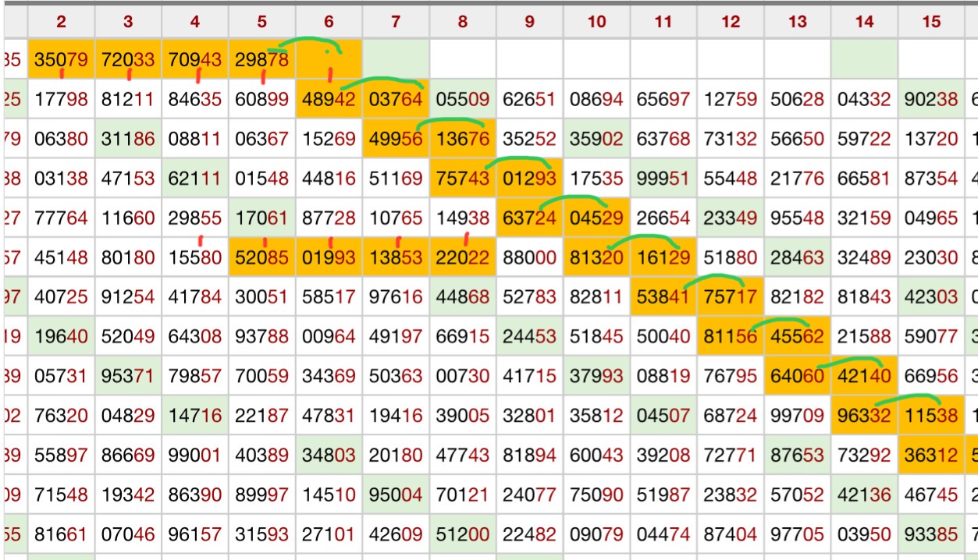The height and width of the screenshot is (560, 978).
Task: Click the green cell 14716
Action: pos(195,415)
